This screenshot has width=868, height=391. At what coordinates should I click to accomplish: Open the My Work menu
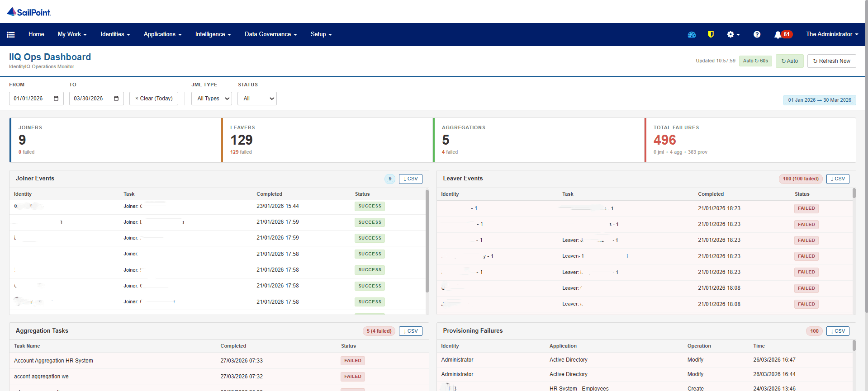(x=72, y=34)
